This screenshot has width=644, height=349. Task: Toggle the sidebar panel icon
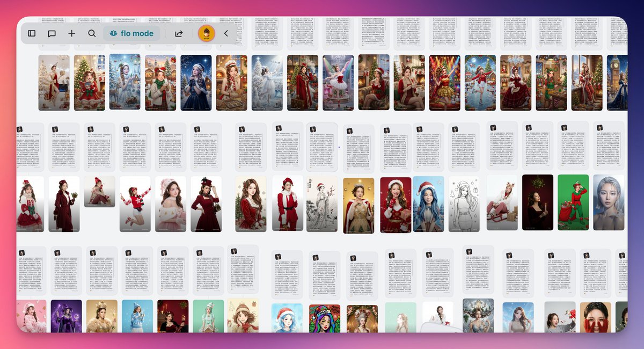(32, 33)
